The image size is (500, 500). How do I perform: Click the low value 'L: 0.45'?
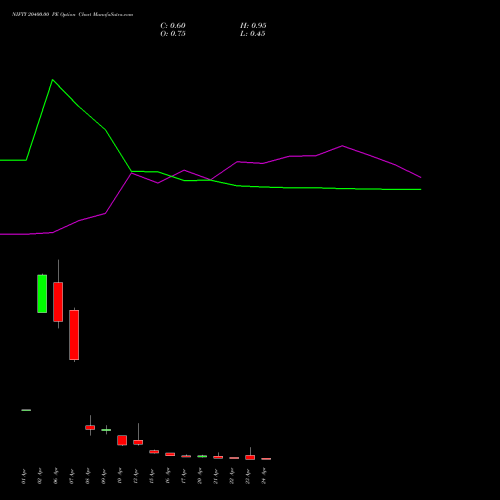tap(253, 34)
